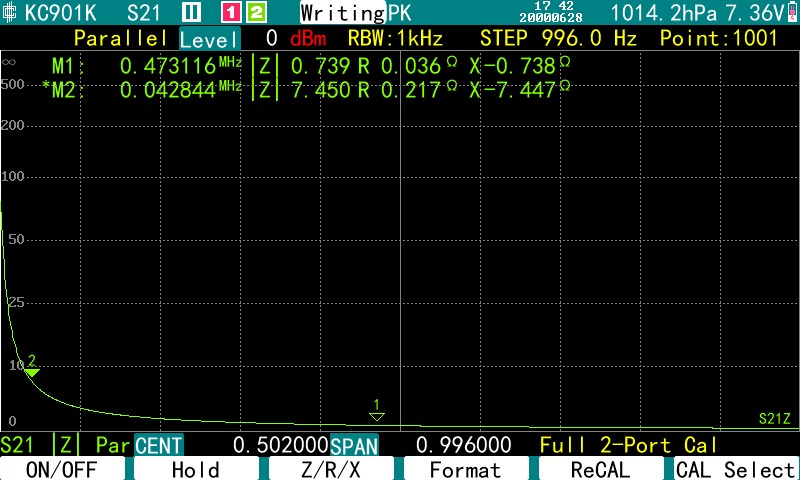Click the 0 dBm level value

[x=296, y=38]
